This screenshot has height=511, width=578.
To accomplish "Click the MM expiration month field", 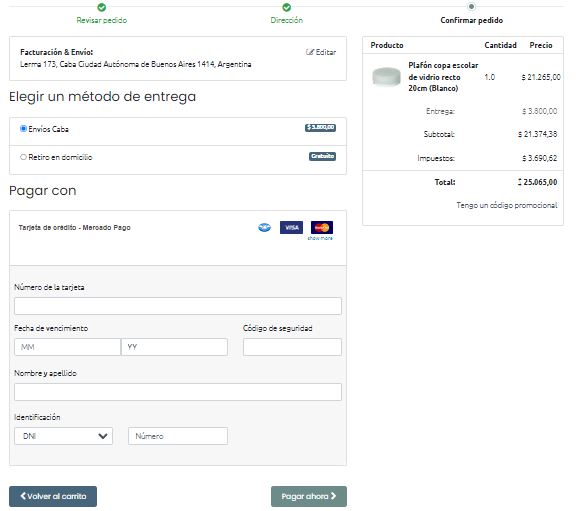I will 67,347.
